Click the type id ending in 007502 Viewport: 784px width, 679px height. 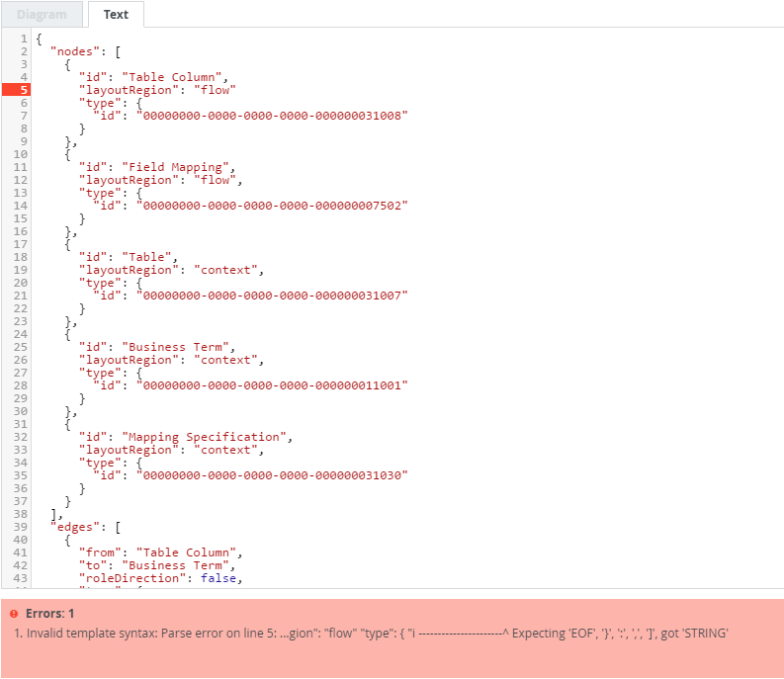[272, 205]
